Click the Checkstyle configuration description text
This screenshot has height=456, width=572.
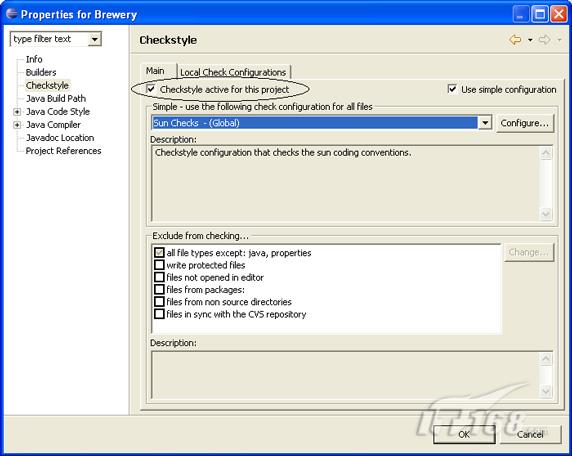pyautogui.click(x=283, y=152)
